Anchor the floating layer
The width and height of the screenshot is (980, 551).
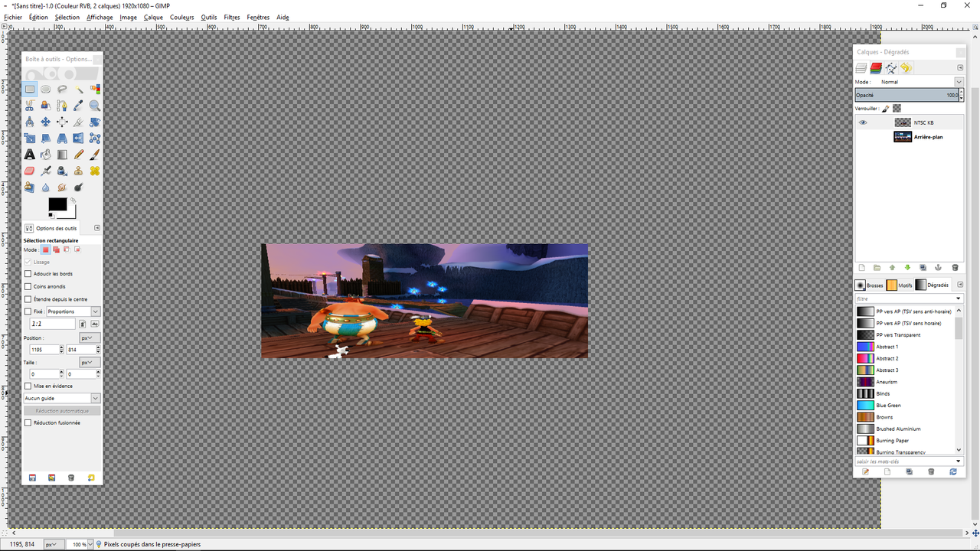click(938, 268)
